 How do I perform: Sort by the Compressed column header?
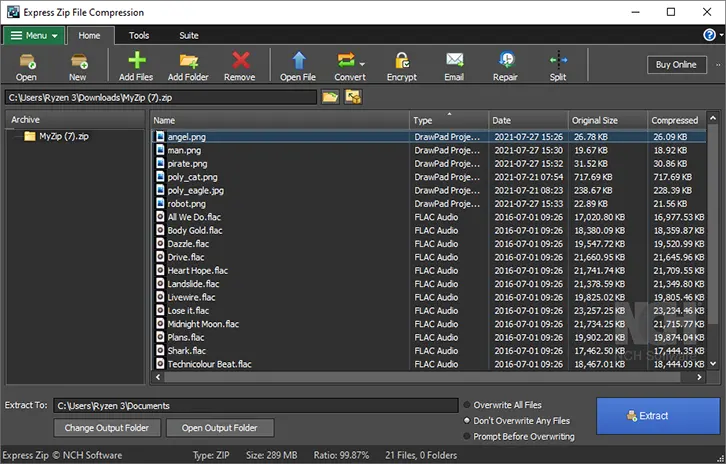coord(676,120)
